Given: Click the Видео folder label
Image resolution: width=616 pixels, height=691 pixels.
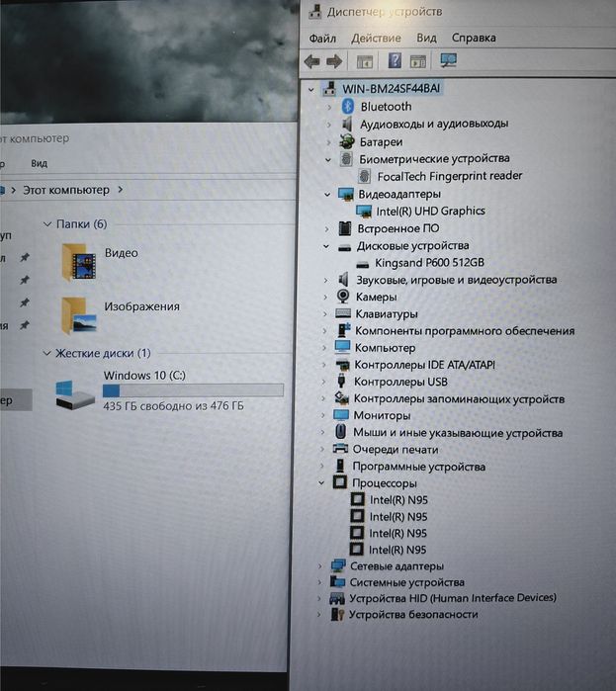Looking at the screenshot, I should 122,253.
